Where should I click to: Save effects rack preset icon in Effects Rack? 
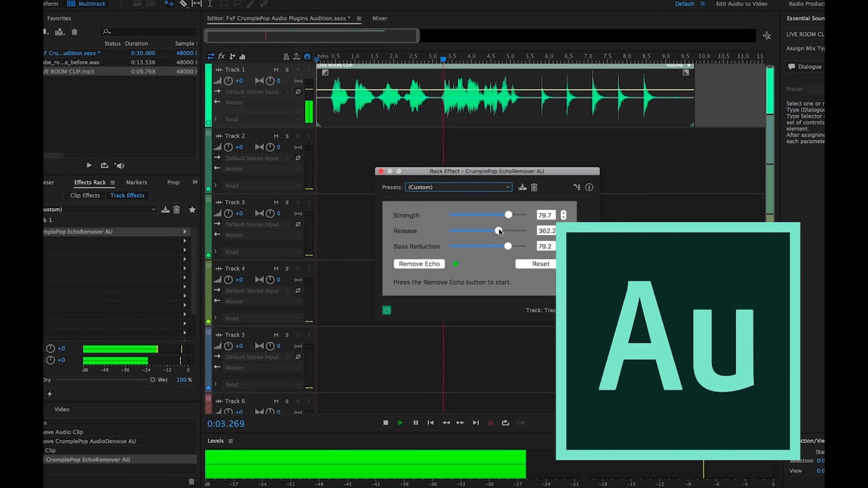[x=165, y=209]
